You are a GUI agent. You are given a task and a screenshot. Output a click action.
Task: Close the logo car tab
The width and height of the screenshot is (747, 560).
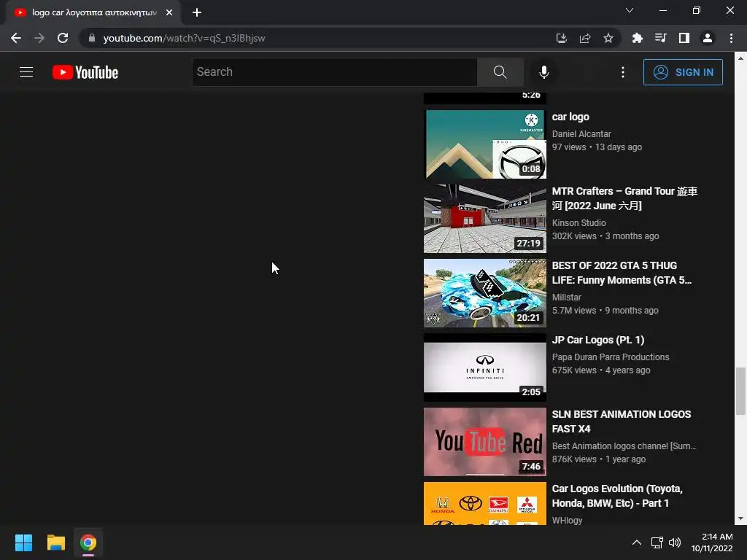click(x=169, y=12)
